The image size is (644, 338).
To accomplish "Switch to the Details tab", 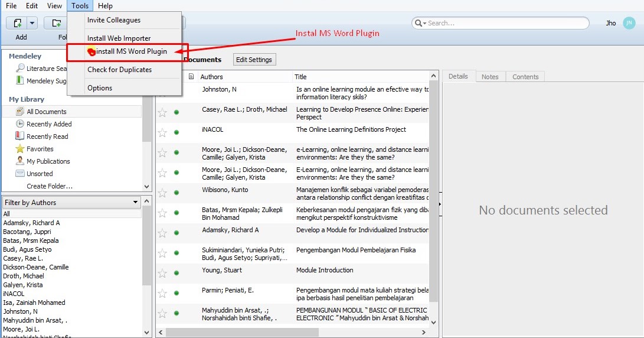I will (459, 76).
